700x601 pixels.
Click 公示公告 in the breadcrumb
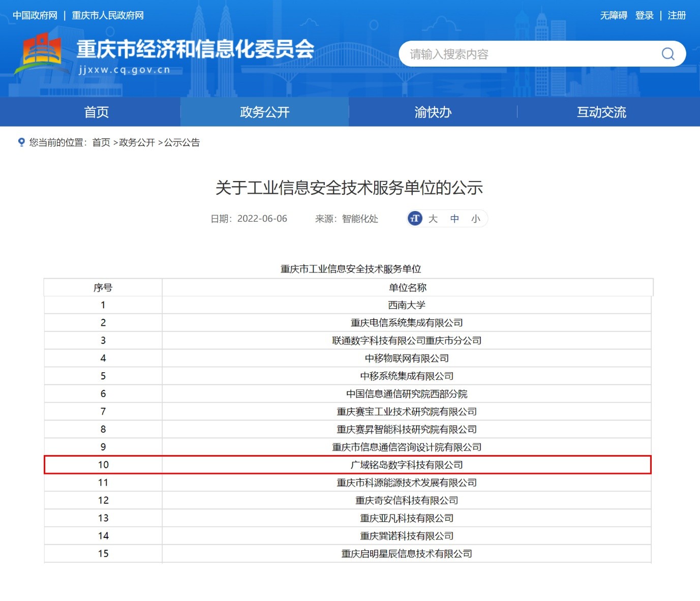tap(182, 142)
